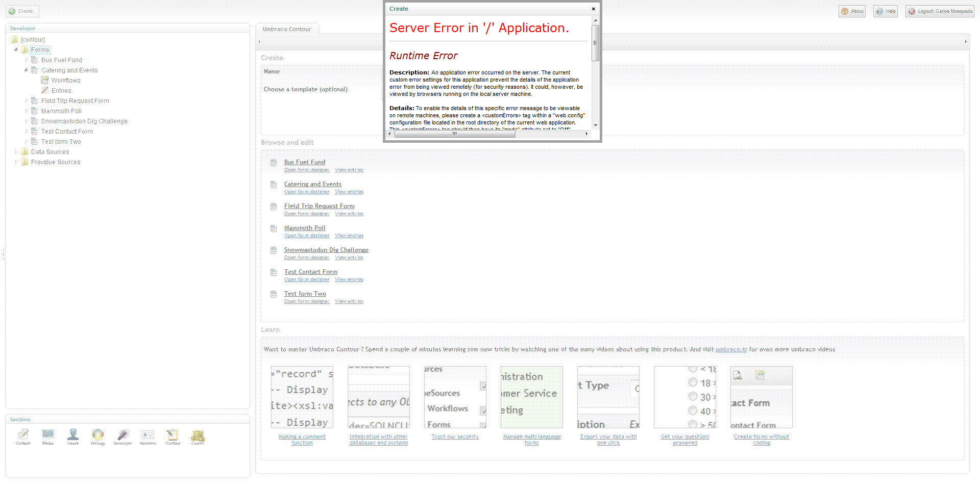The image size is (980, 487).
Task: Click scroll-right arrow in error dialog
Action: (587, 134)
